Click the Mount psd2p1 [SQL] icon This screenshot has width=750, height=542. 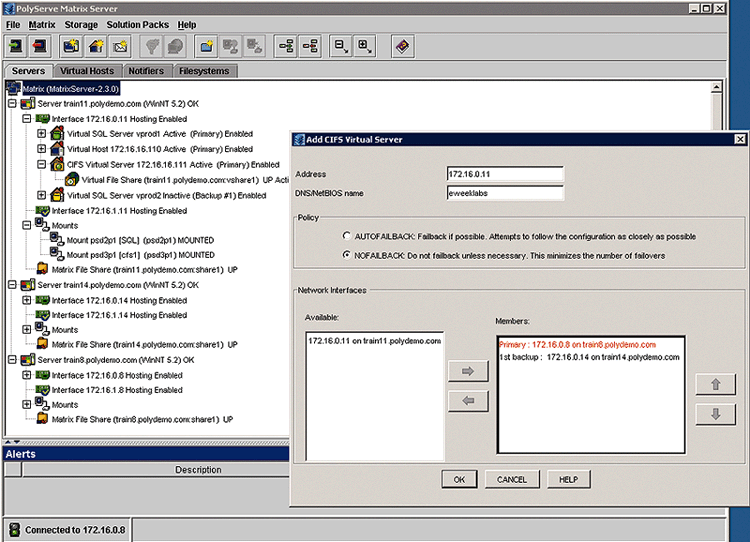click(57, 239)
